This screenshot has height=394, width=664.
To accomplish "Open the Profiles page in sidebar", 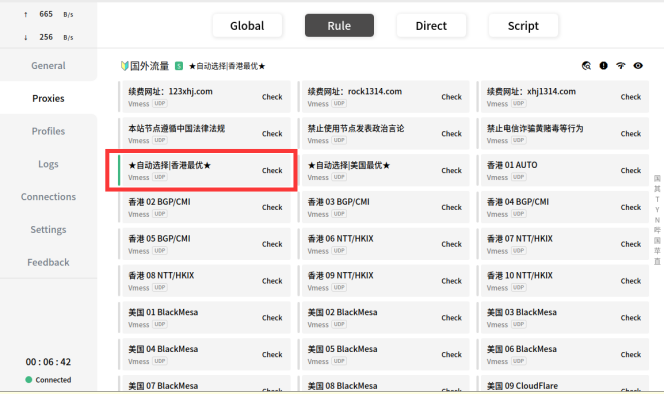I will 48,131.
